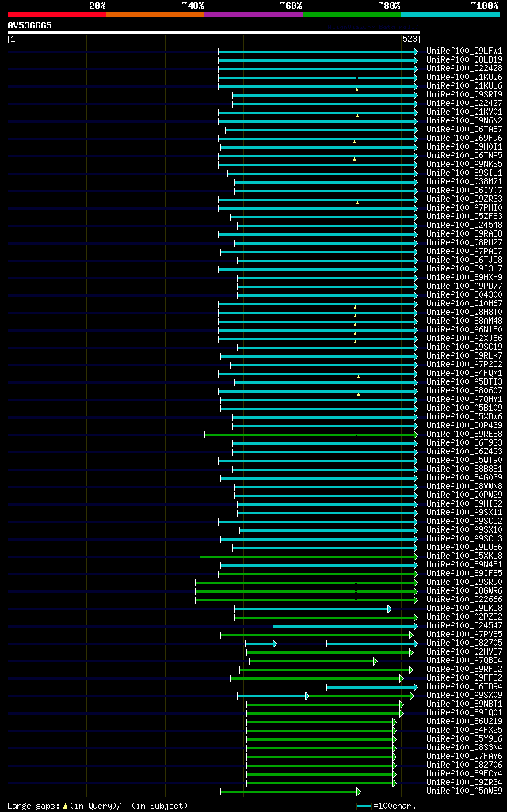Open the UniRef100_Q7FAY6 entry
Screen dimensions: 507x812
coord(464,756)
